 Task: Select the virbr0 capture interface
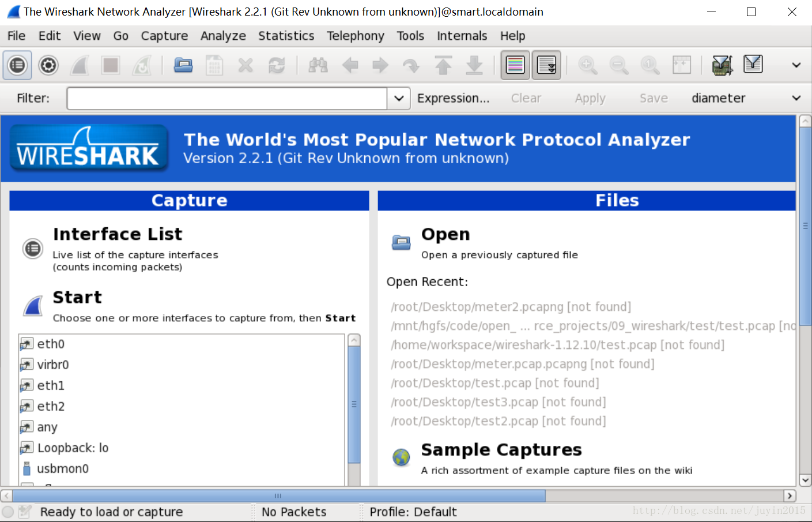tap(182, 365)
